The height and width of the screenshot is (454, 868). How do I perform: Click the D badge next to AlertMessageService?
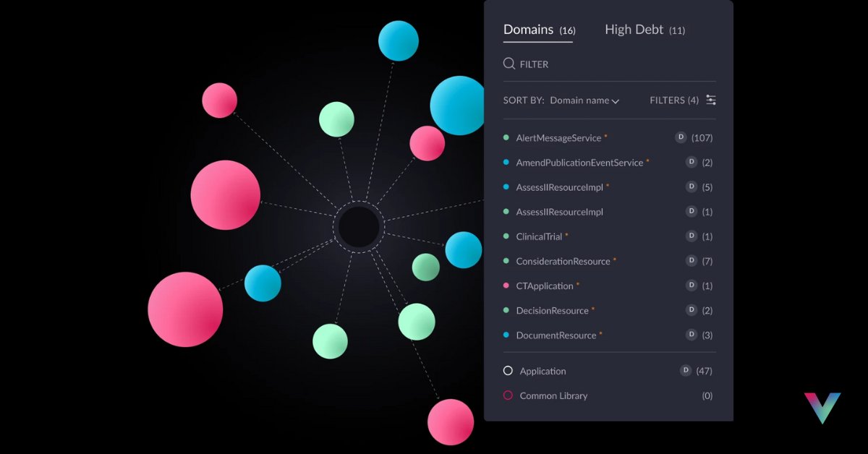coord(680,137)
